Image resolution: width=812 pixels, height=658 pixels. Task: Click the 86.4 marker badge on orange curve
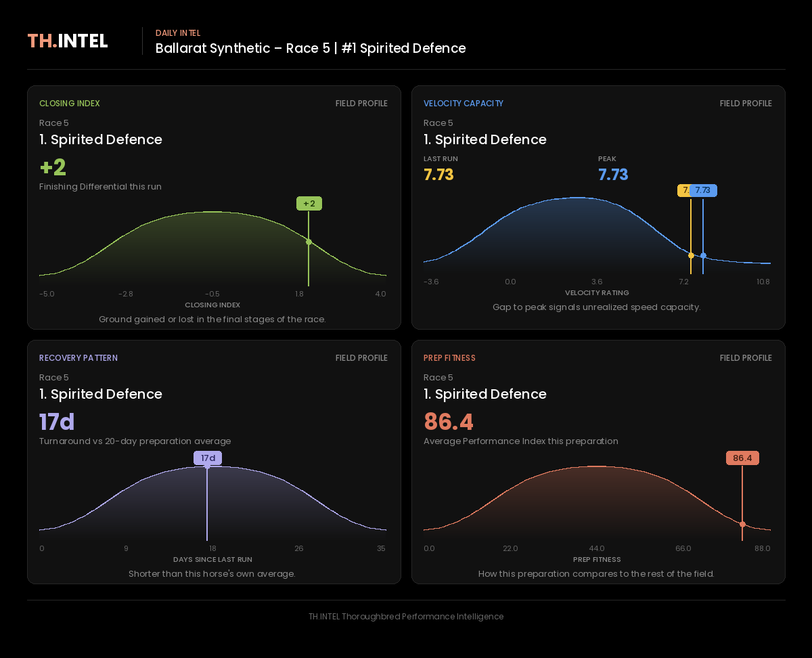(742, 458)
